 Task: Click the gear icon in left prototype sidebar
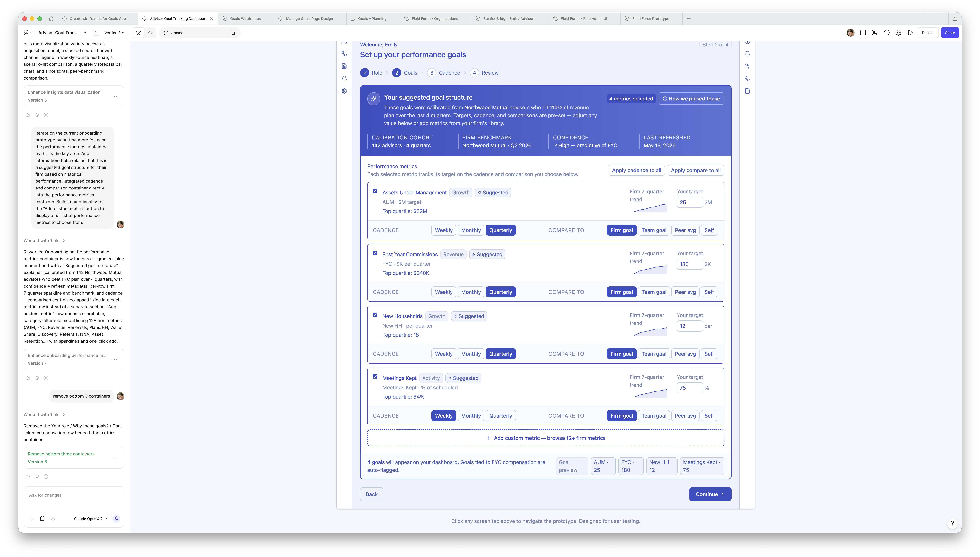click(344, 91)
